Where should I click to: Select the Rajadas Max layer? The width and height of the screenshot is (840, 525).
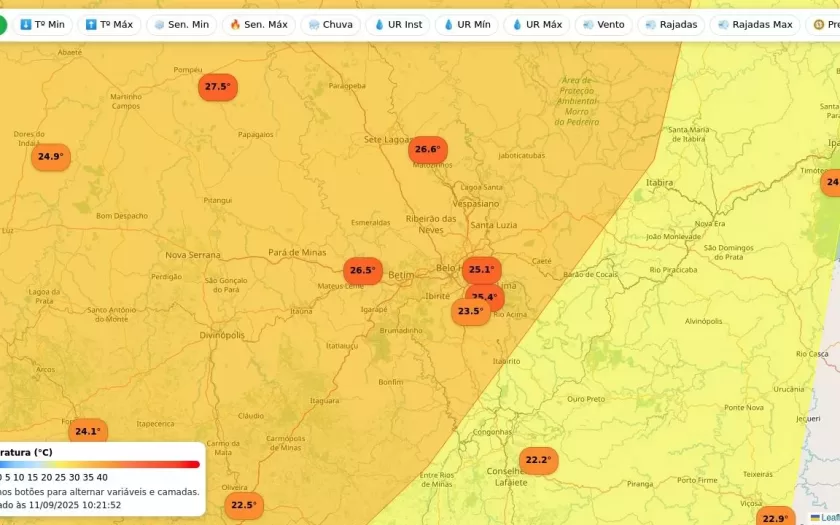753,24
